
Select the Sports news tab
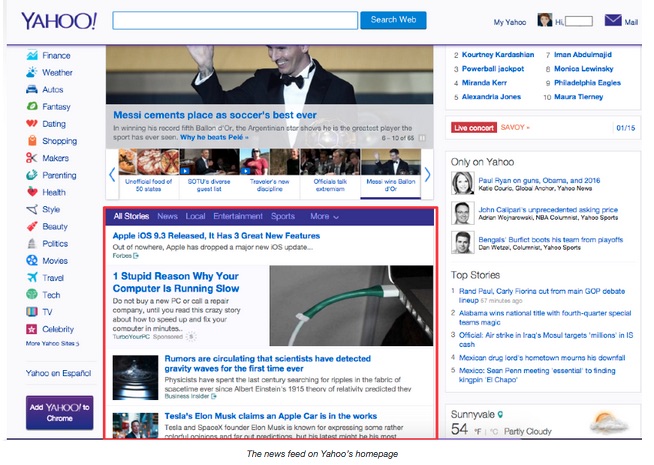pyautogui.click(x=283, y=216)
